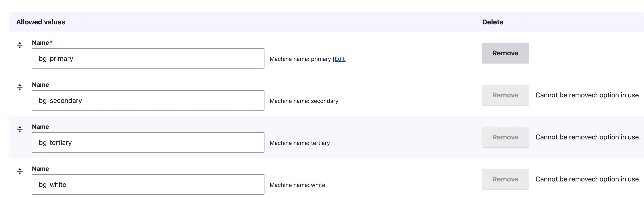The width and height of the screenshot is (644, 198).
Task: Click the bg-white name text box
Action: point(148,185)
